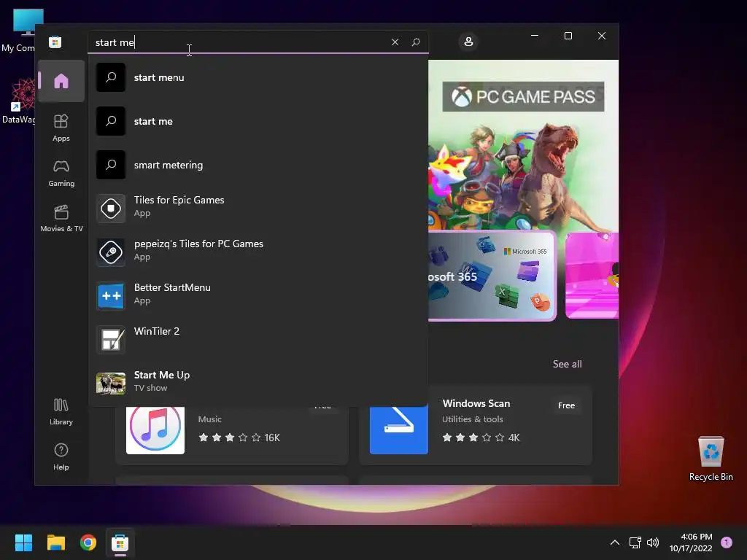747x560 pixels.
Task: Open the iTunes music app icon
Action: tap(155, 429)
